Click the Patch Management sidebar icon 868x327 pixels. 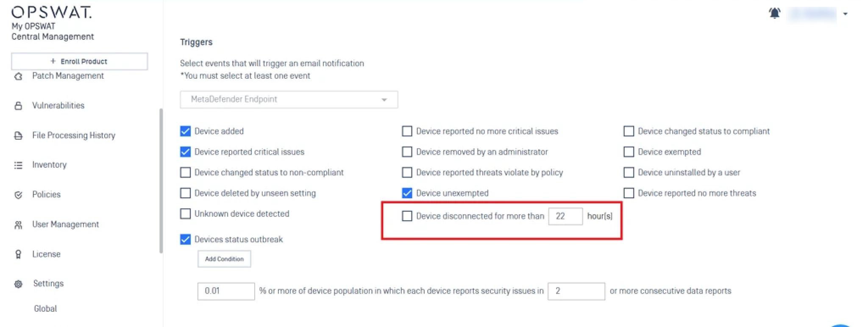(x=18, y=76)
